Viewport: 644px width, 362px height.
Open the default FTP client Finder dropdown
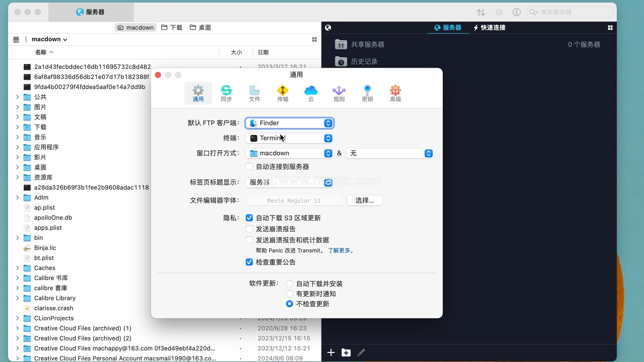click(289, 123)
